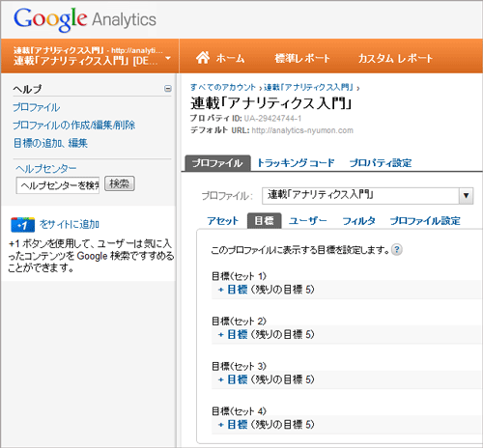Open the question mark help icon

[x=397, y=249]
